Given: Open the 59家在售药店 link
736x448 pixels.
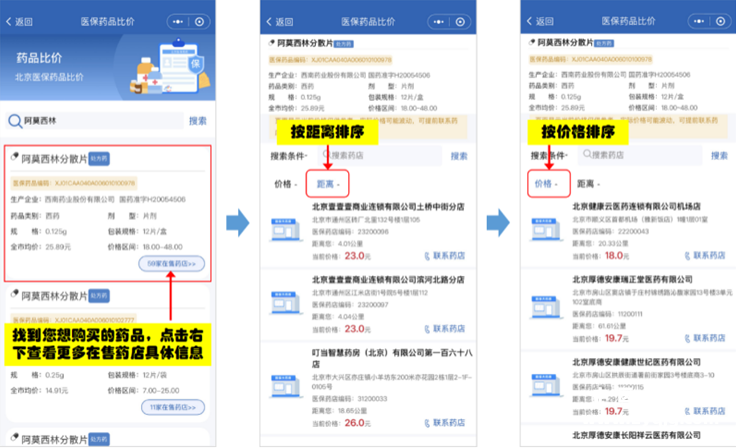Looking at the screenshot, I should point(171,263).
